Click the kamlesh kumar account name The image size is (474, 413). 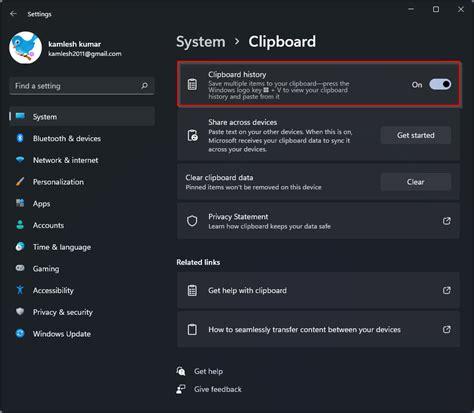pos(75,44)
